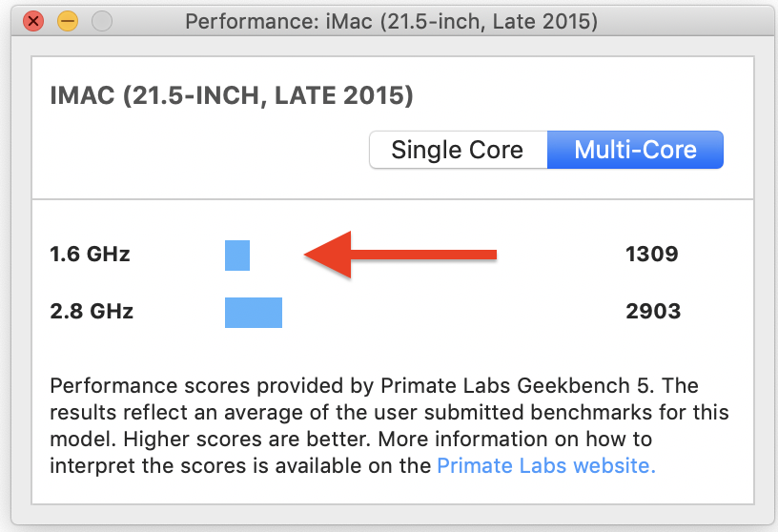778x532 pixels.
Task: Select the 2.8 GHz row label
Action: point(92,311)
